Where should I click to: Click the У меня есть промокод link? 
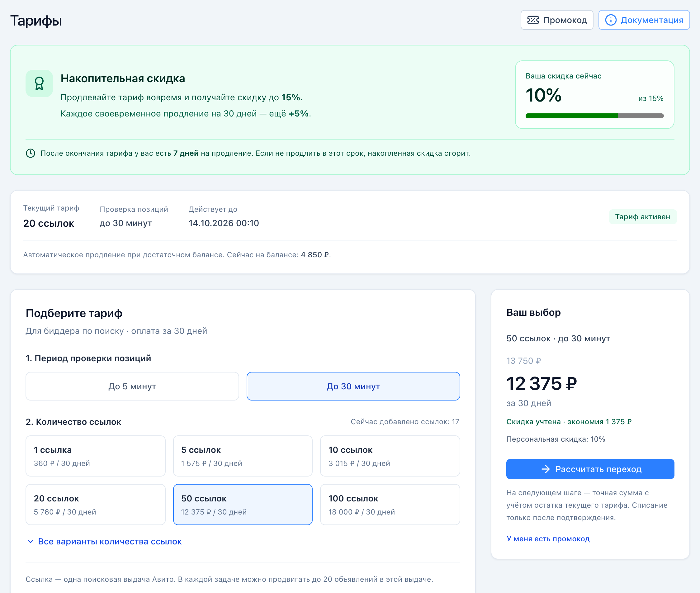point(548,538)
